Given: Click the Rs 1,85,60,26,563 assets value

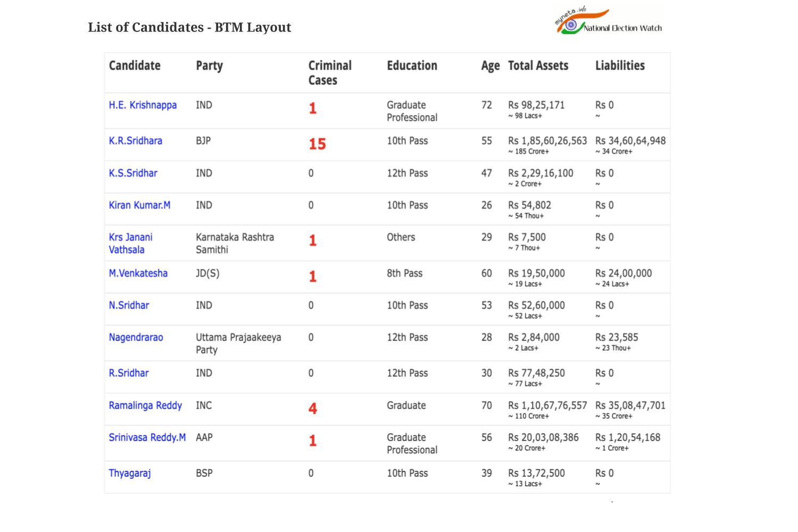Looking at the screenshot, I should [x=547, y=140].
